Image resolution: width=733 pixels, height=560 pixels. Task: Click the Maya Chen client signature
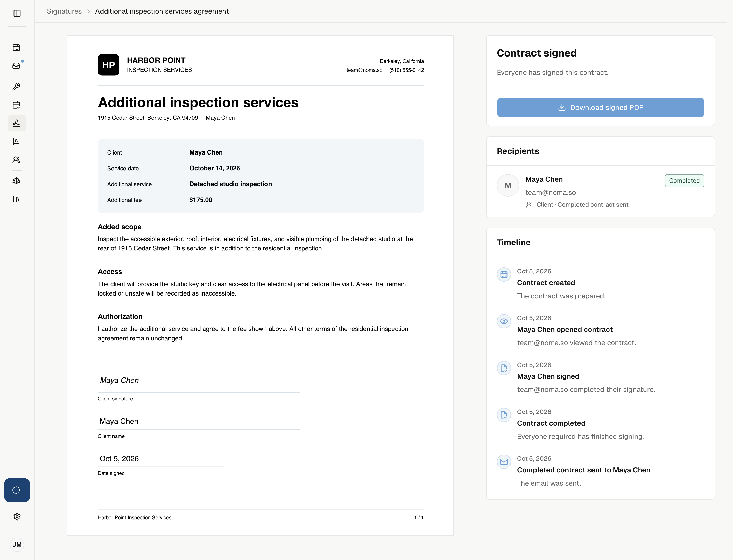pos(119,380)
